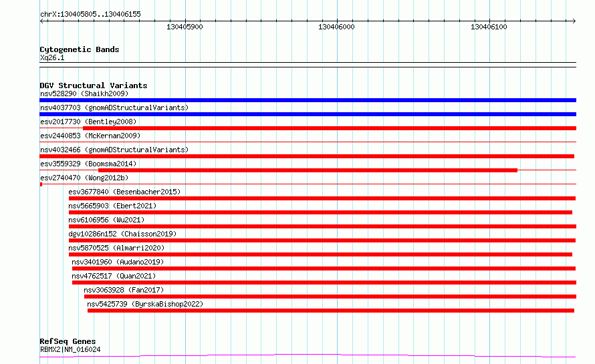The width and height of the screenshot is (595, 364).
Task: Click the RefSeq Genes track title
Action: (x=68, y=341)
